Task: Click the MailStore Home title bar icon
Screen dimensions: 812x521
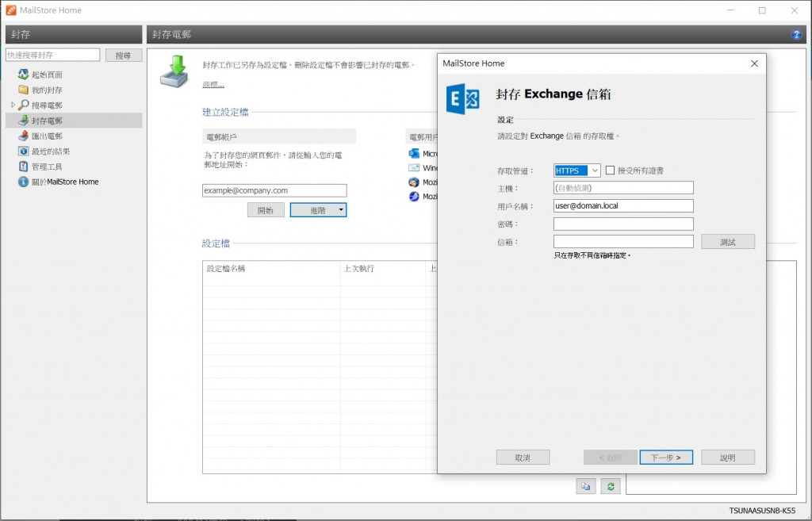Action: click(x=11, y=10)
